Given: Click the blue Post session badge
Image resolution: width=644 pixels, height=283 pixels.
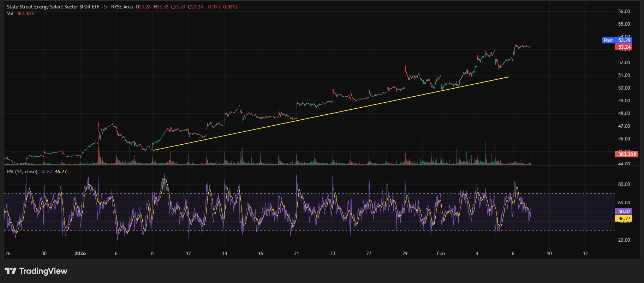Looking at the screenshot, I should (608, 40).
